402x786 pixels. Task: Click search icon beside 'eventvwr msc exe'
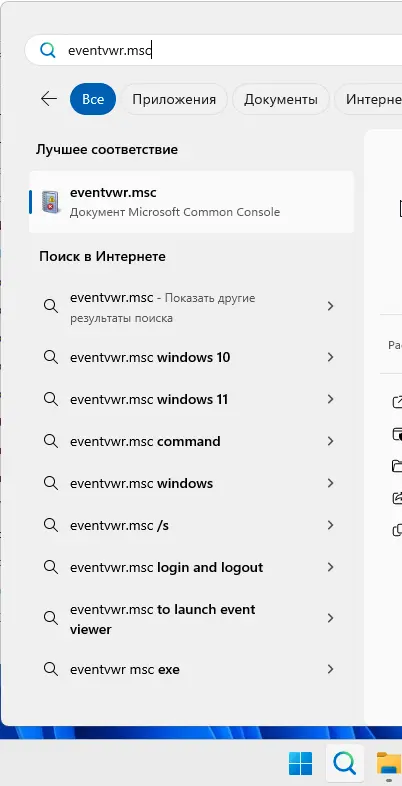click(x=51, y=669)
